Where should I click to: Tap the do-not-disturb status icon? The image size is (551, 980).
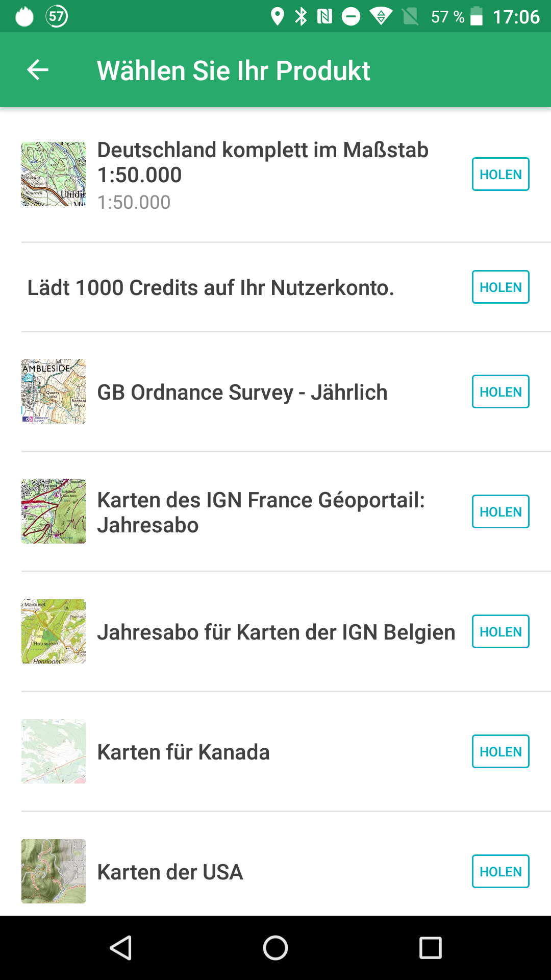click(x=351, y=16)
